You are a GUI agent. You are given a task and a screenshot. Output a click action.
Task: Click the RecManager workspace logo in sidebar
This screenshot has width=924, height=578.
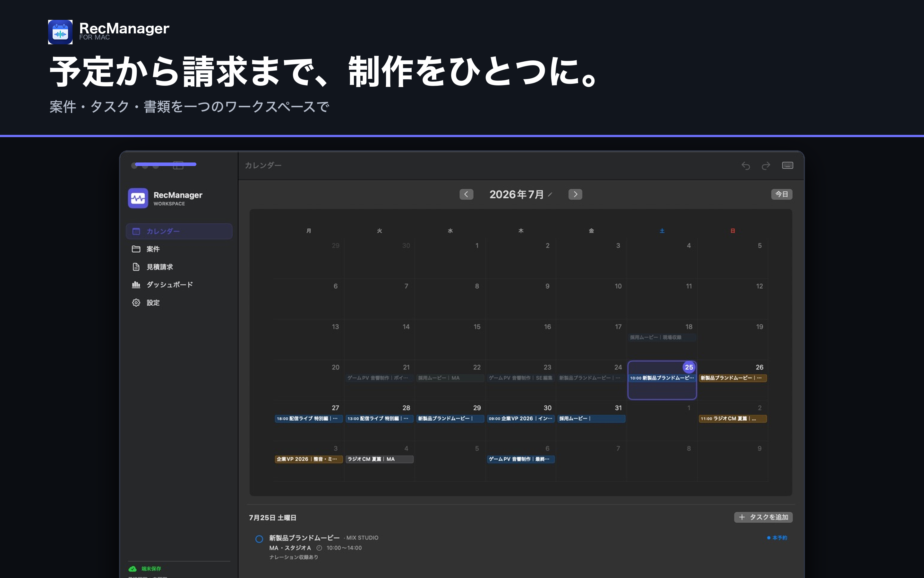138,198
